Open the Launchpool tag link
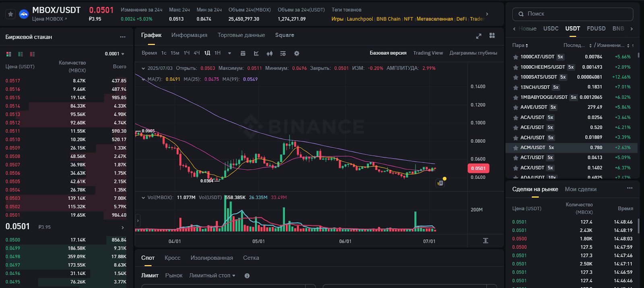This screenshot has height=288, width=644. (x=360, y=19)
